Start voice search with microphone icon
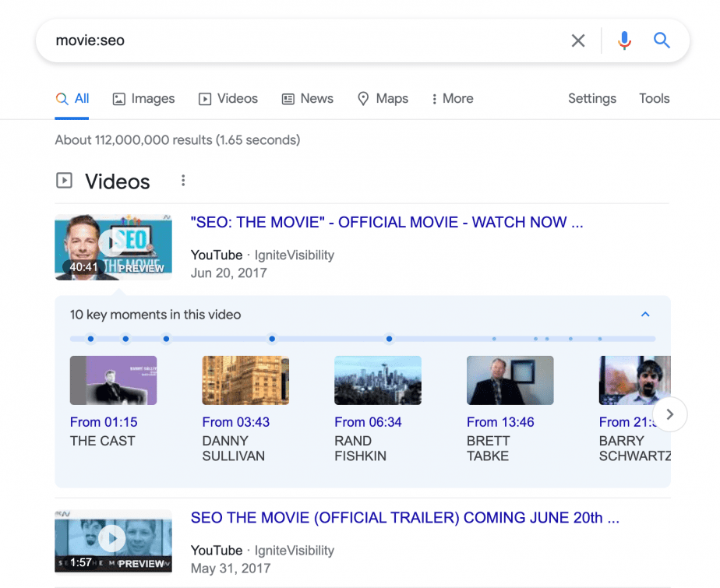 tap(624, 40)
